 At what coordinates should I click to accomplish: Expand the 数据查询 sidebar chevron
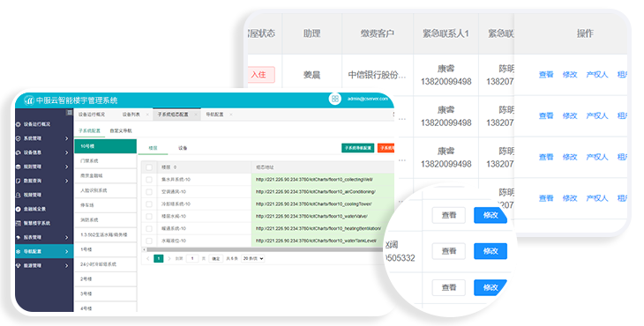coord(66,181)
